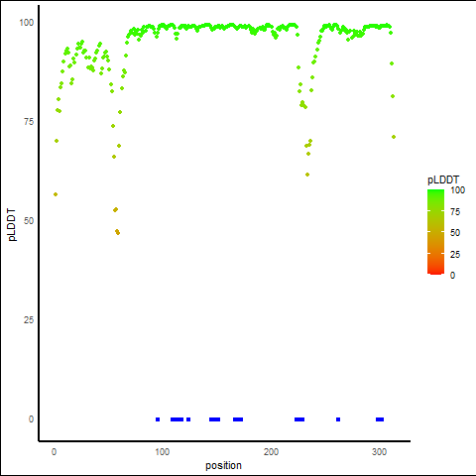Click the blue bar near position 148
The image size is (476, 476).
(214, 419)
